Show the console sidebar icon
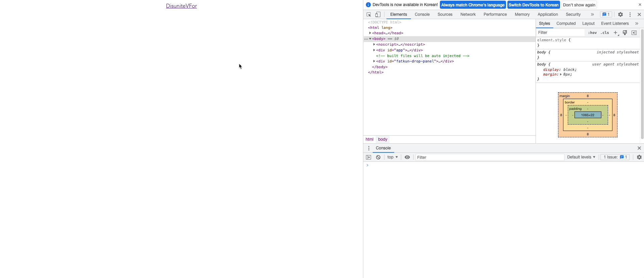The image size is (644, 278). point(368,157)
